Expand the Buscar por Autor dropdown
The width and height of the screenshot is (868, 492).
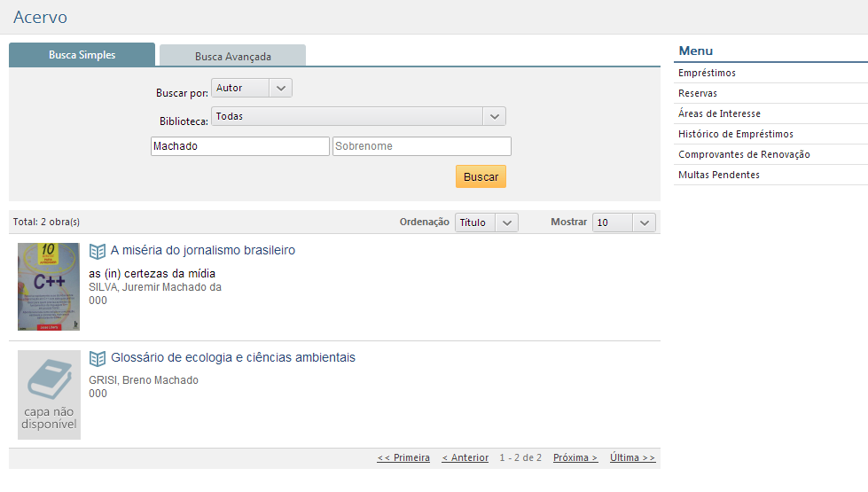pyautogui.click(x=252, y=88)
